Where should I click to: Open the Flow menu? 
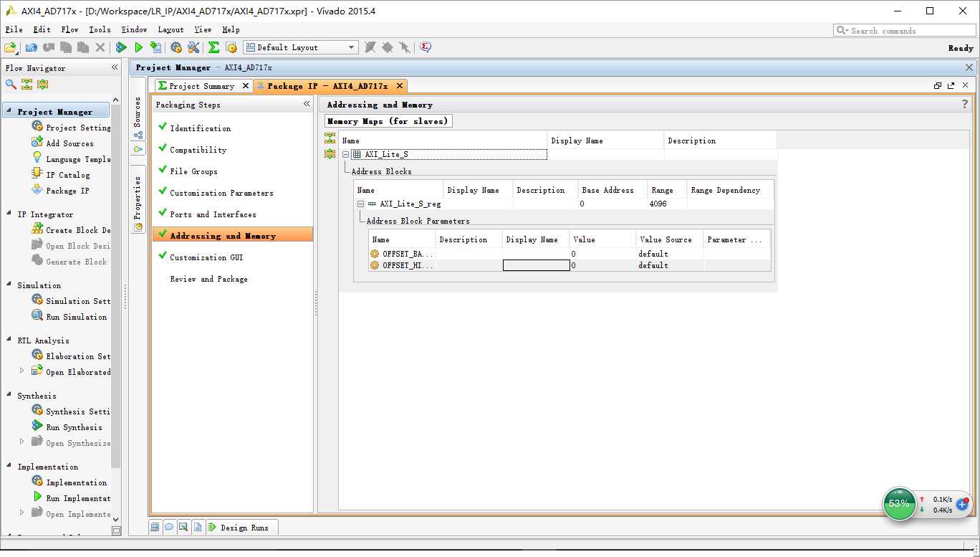pyautogui.click(x=69, y=29)
